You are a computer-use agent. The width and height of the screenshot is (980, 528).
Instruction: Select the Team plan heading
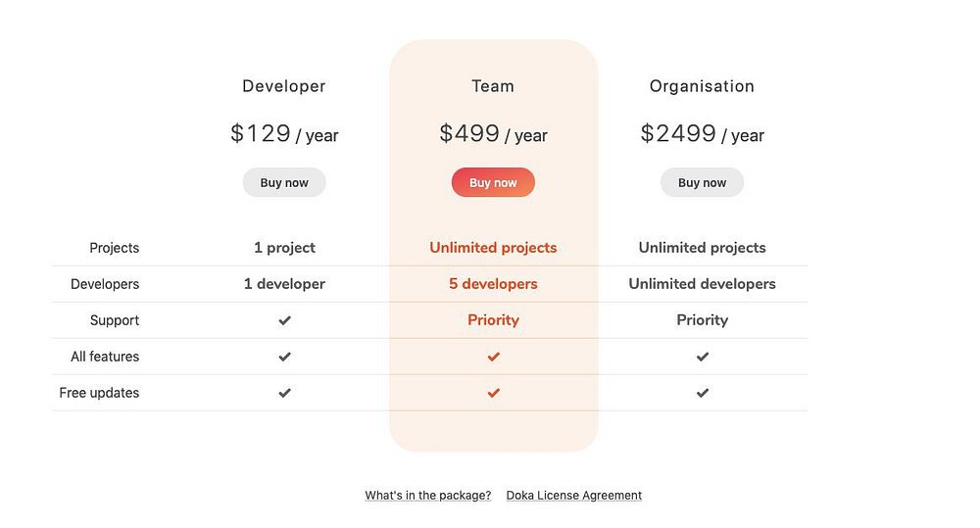(x=493, y=86)
